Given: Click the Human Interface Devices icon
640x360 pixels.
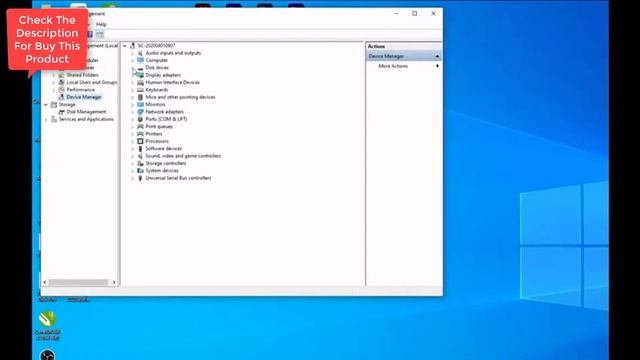Looking at the screenshot, I should tap(140, 82).
